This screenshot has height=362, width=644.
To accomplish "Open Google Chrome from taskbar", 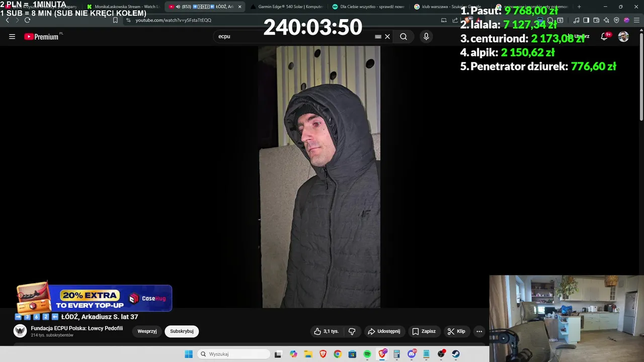I will 338,354.
